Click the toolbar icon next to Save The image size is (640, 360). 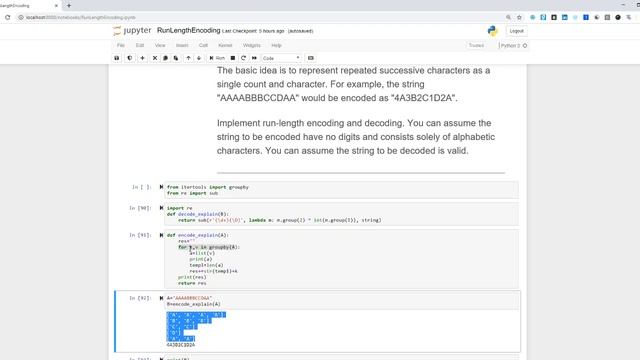(130, 58)
